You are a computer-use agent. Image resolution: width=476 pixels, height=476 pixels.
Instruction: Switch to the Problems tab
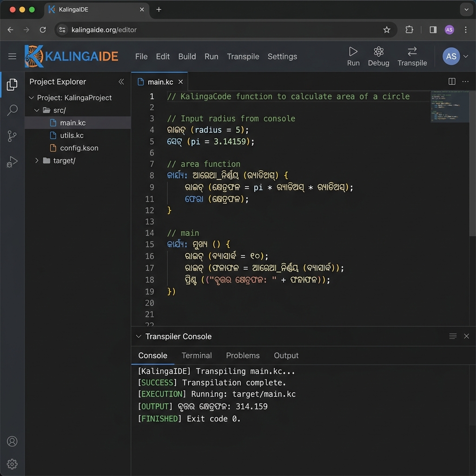pos(243,356)
